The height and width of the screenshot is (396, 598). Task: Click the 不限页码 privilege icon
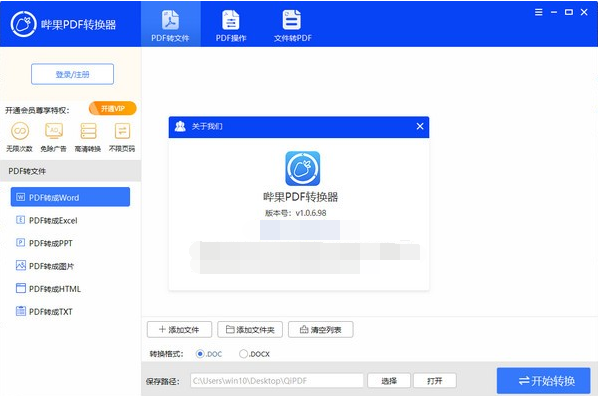pos(122,131)
